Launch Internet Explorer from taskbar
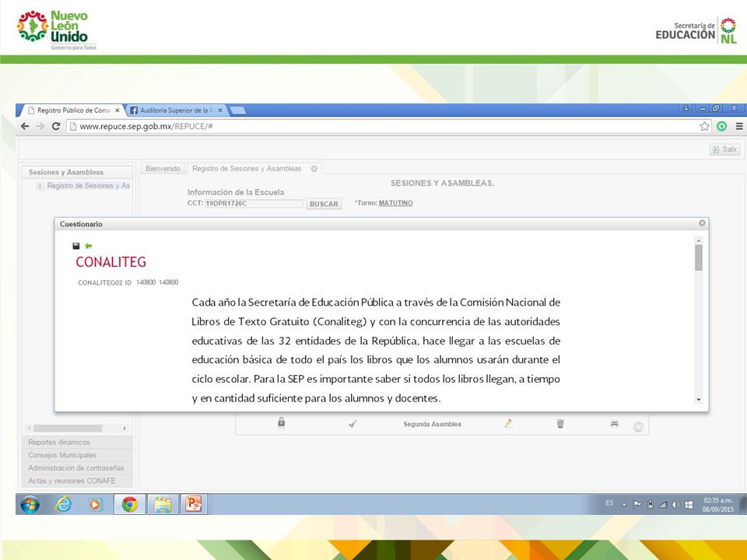This screenshot has width=747, height=560. pyautogui.click(x=63, y=504)
